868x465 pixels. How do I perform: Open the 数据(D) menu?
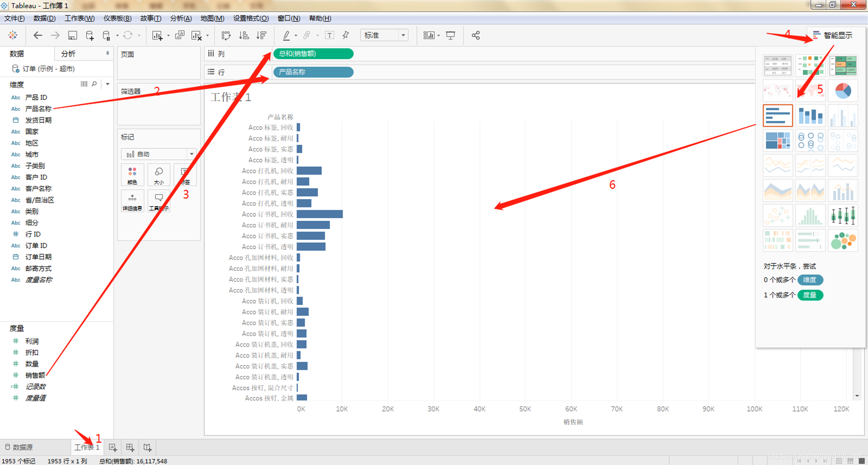[x=45, y=18]
